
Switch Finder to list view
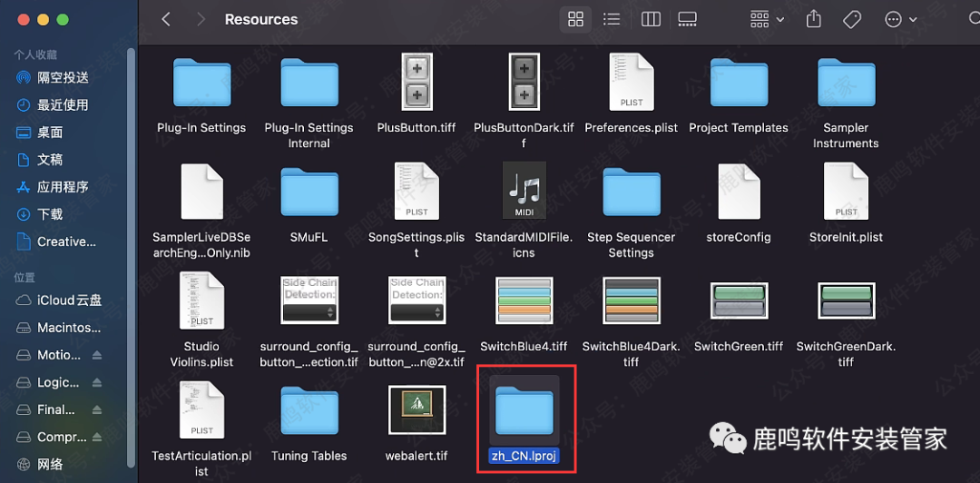pyautogui.click(x=612, y=19)
